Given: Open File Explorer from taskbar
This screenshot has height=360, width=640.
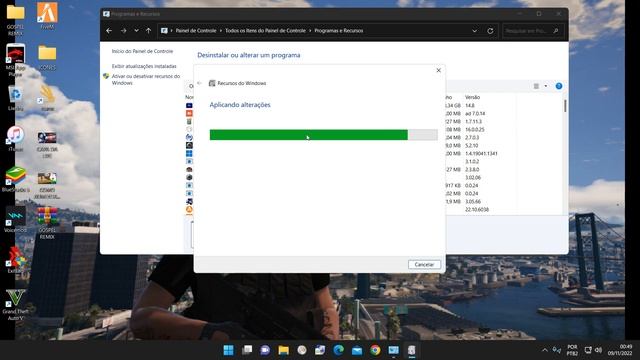Looking at the screenshot, I should [283, 350].
